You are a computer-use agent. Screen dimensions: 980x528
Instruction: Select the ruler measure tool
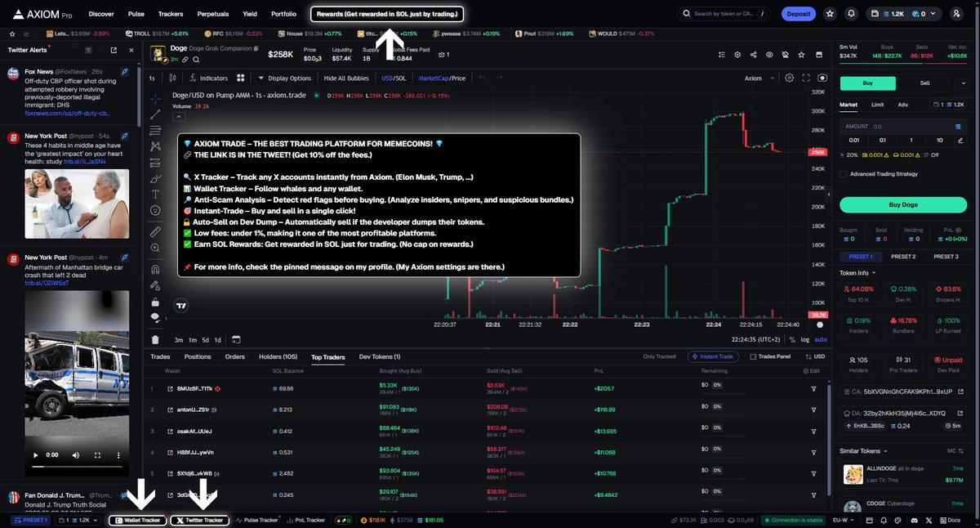click(x=155, y=232)
